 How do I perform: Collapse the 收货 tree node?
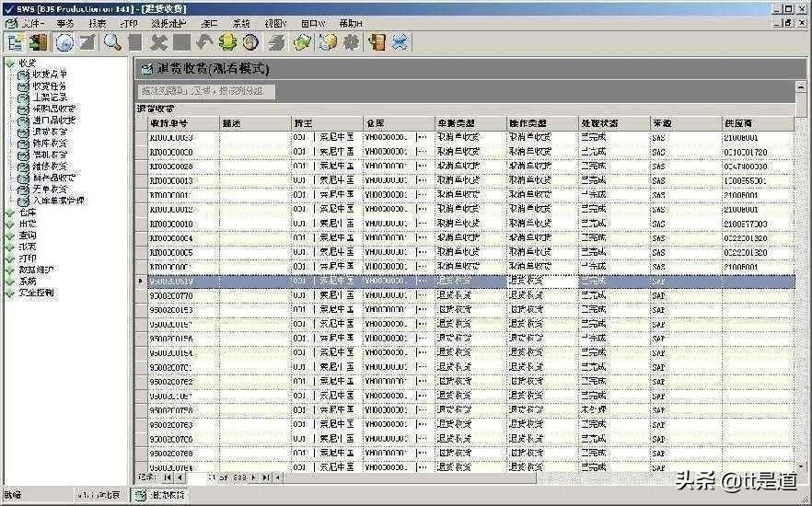pos(10,63)
